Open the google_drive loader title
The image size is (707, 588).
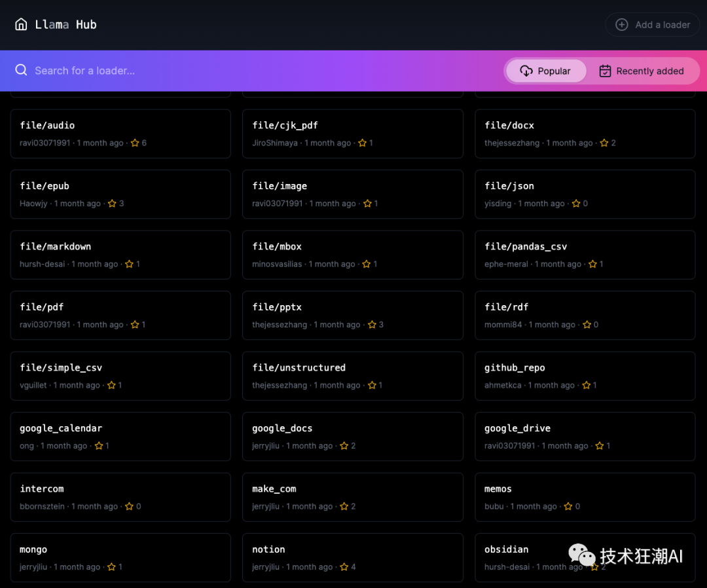point(517,428)
